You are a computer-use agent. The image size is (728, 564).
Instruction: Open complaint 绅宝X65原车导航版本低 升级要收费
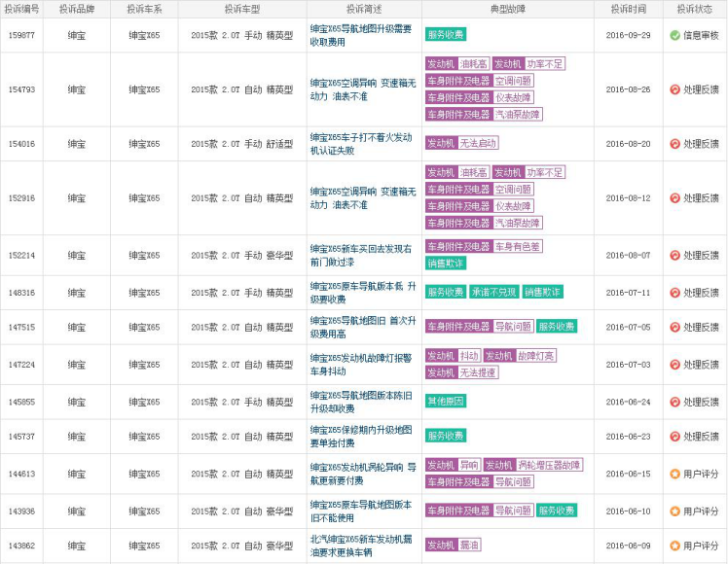tap(363, 293)
